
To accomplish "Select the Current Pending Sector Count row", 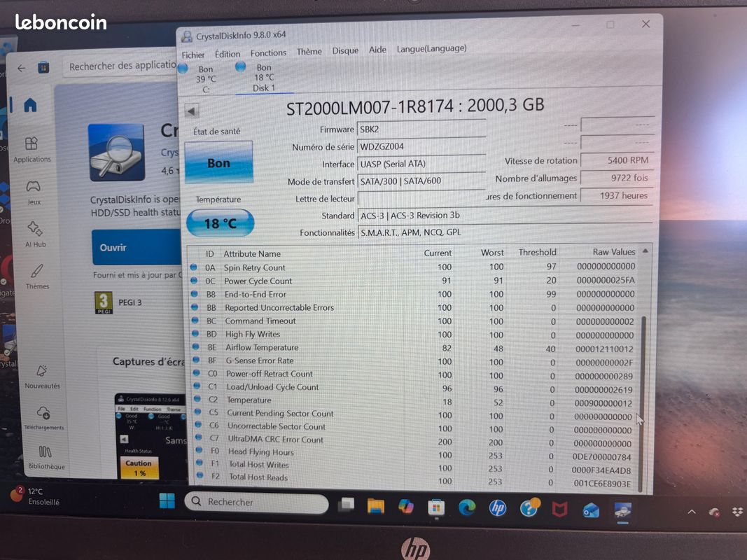I will [414, 414].
